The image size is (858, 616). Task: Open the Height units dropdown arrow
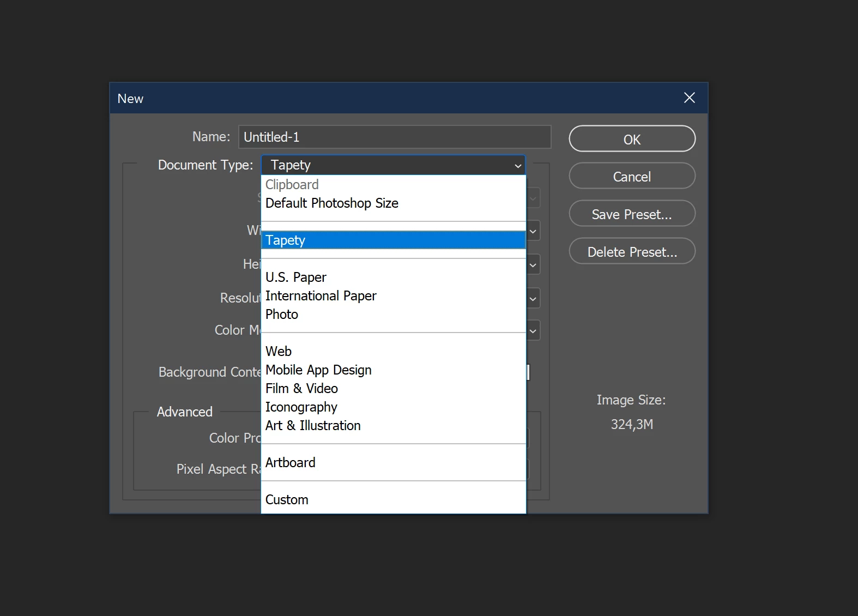pyautogui.click(x=533, y=265)
